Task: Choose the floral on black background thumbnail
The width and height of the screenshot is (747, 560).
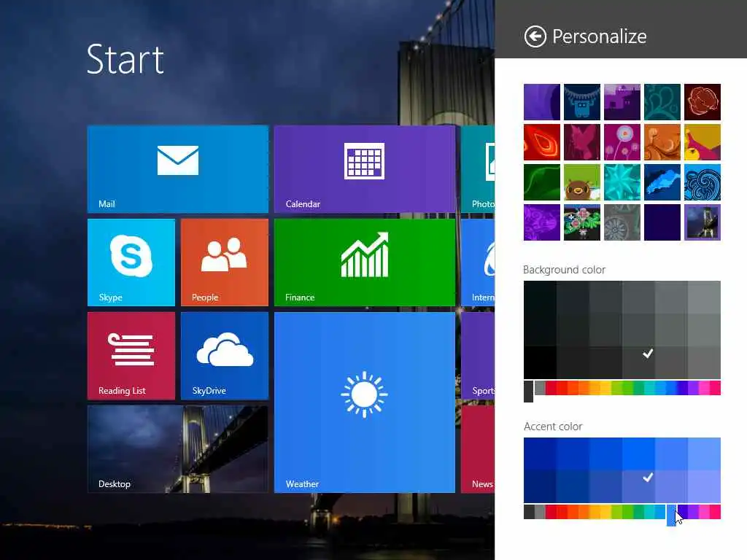Action: coord(582,222)
